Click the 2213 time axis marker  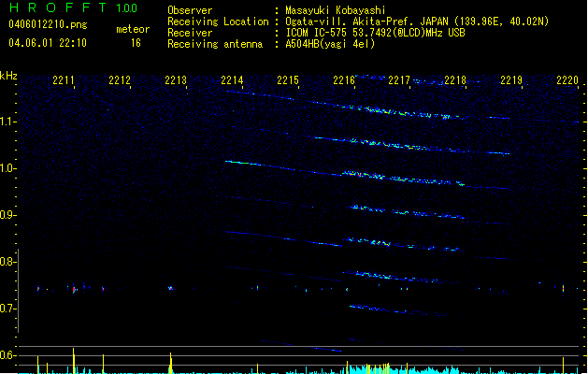tap(176, 80)
